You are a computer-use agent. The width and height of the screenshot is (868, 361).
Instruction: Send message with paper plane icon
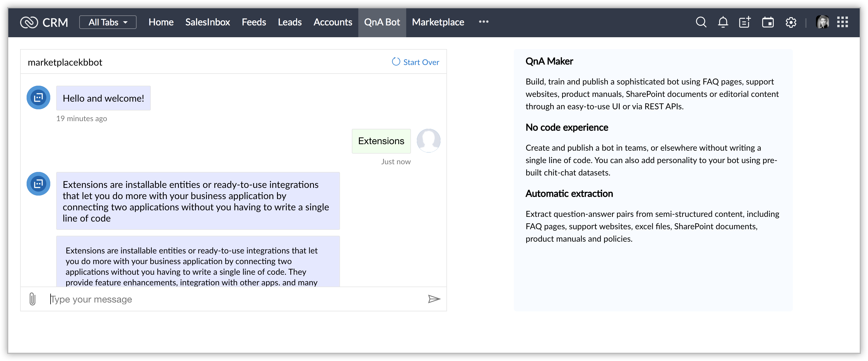click(434, 299)
